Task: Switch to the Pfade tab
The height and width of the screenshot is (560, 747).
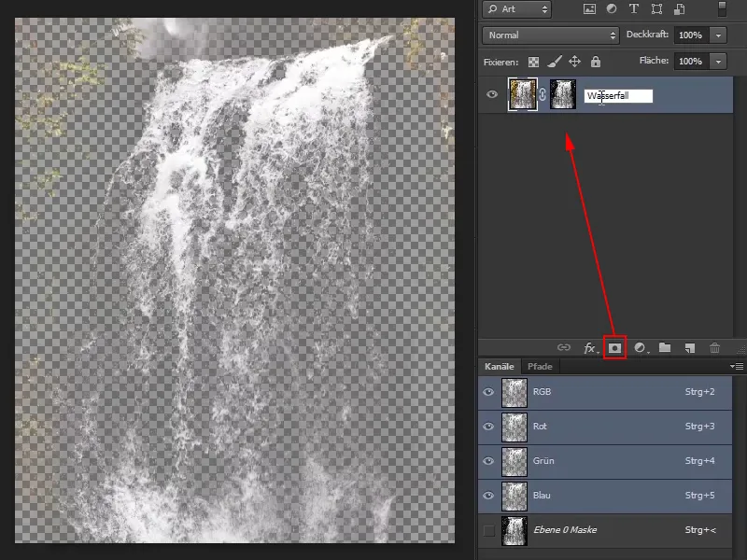Action: 540,367
